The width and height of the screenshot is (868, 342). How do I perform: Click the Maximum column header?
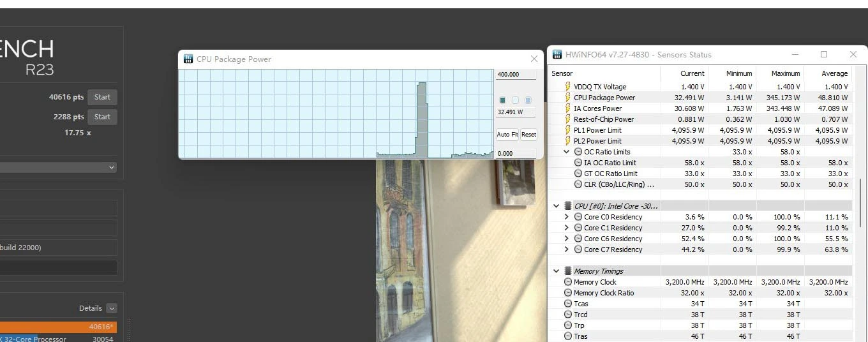pos(786,73)
